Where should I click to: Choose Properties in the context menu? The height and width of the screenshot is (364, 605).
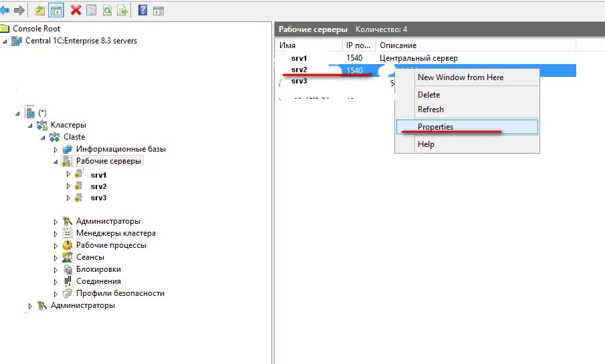tap(467, 127)
